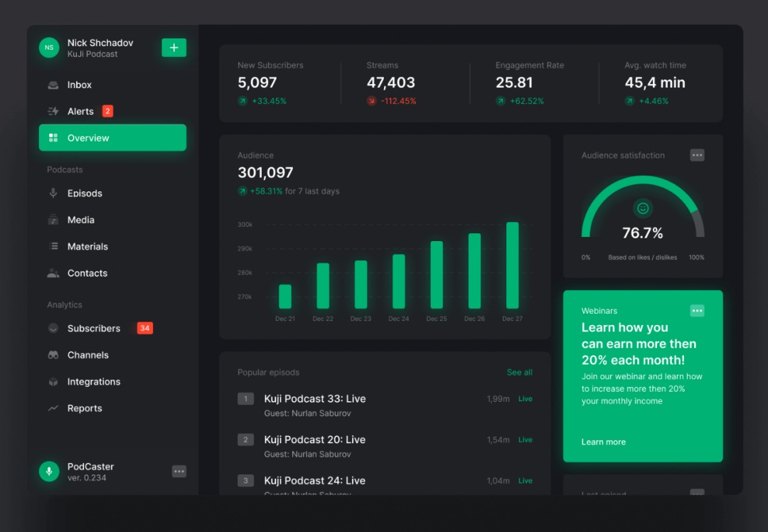Select the Dec 27 audience bar
The width and height of the screenshot is (768, 532).
(x=512, y=265)
